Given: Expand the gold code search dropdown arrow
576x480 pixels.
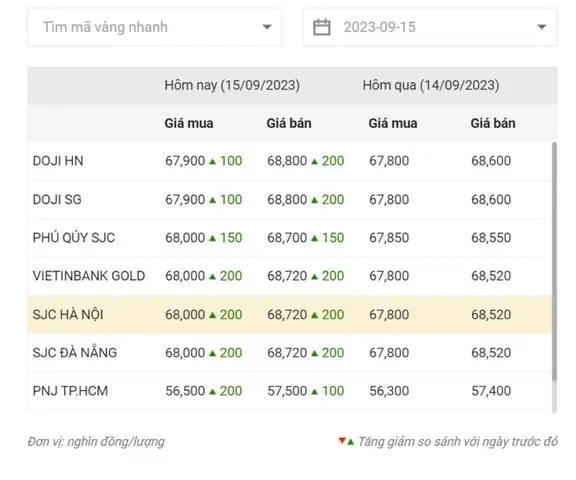Looking at the screenshot, I should tap(267, 27).
